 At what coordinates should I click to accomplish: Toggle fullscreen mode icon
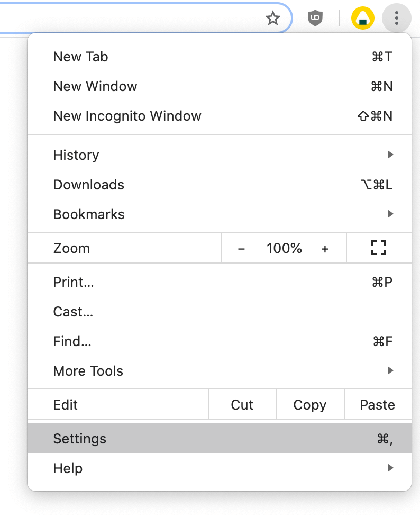[x=379, y=248]
